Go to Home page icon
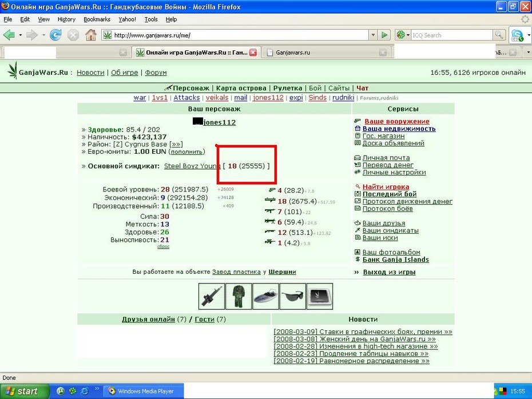 coord(90,35)
